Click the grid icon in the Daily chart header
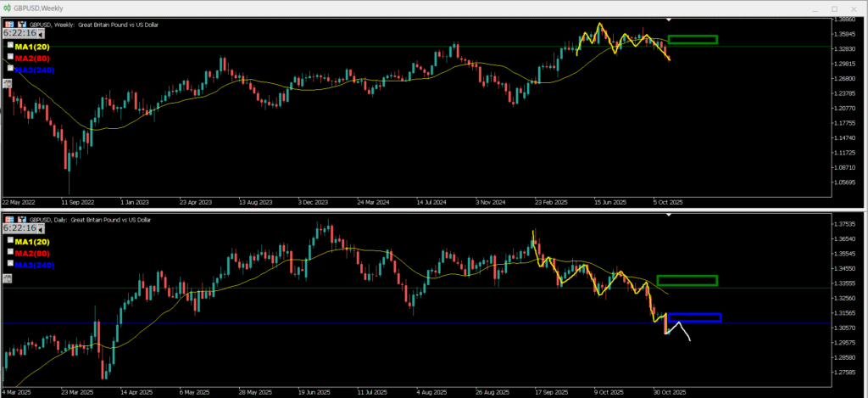This screenshot has height=398, width=868. (x=9, y=219)
